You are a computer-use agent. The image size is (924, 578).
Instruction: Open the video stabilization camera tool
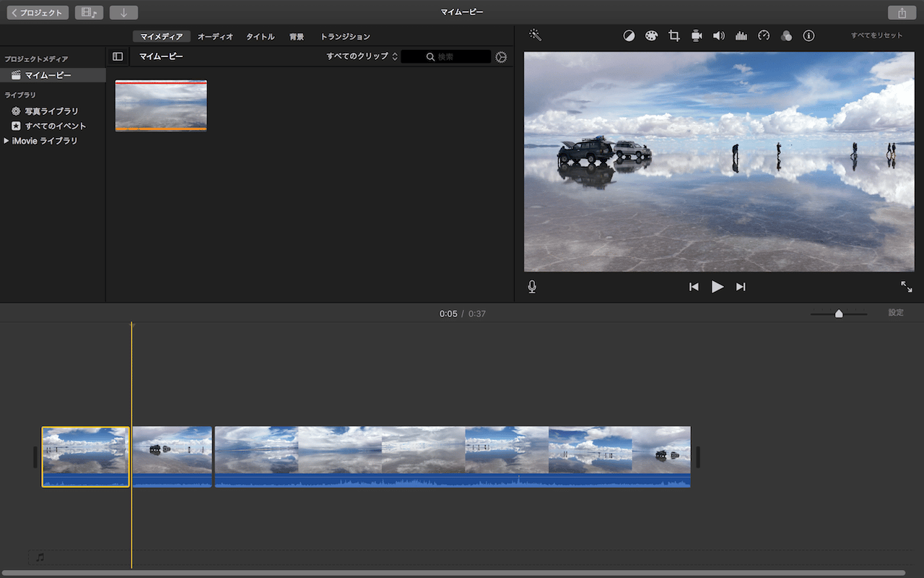click(697, 35)
